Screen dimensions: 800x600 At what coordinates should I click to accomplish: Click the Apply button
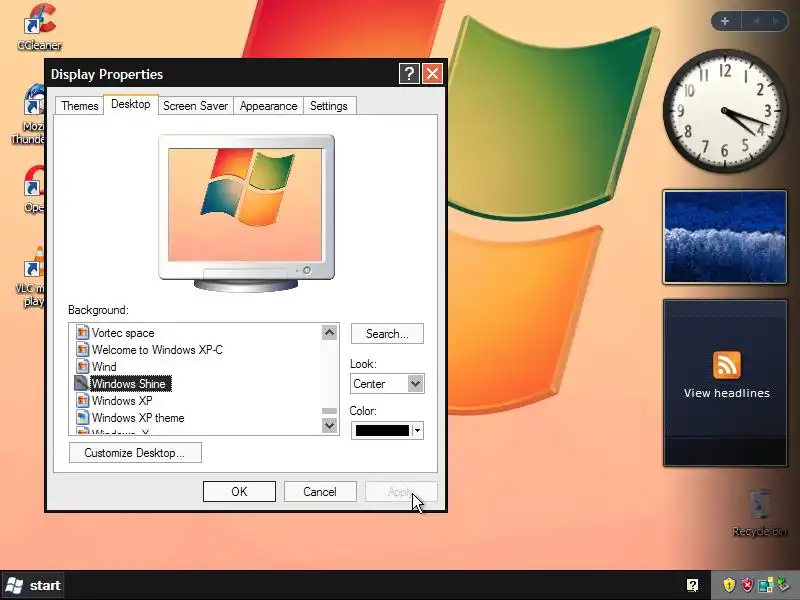coord(401,491)
